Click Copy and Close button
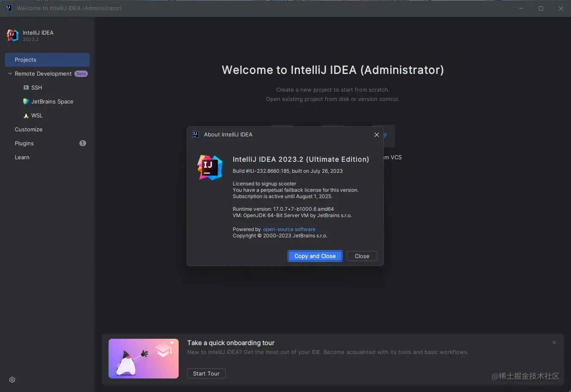This screenshot has height=392, width=571. coord(315,256)
